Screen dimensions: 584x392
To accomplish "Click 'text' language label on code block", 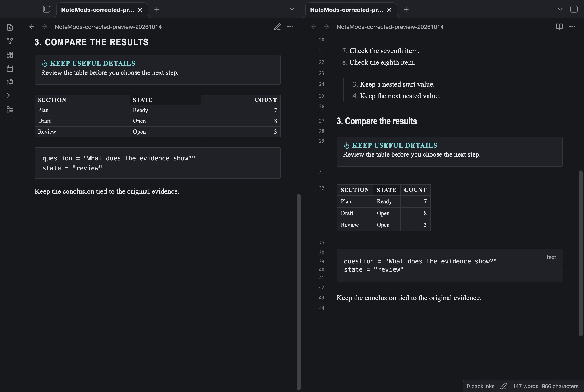I will click(x=551, y=257).
